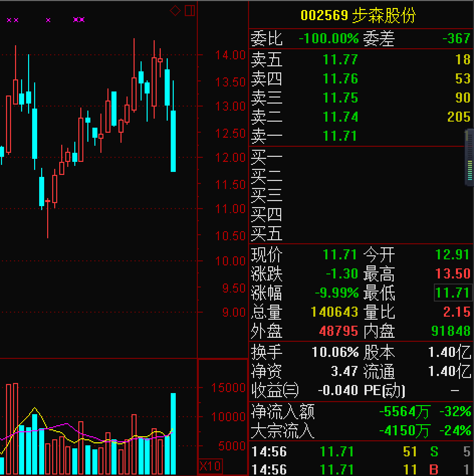Click the 总量 value 140643
This screenshot has height=476, width=474.
click(334, 312)
